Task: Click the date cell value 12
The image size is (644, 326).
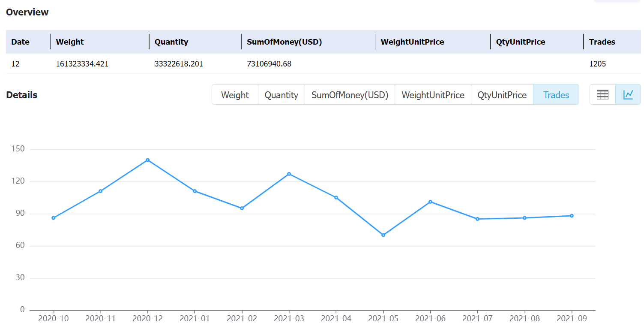Action: tap(15, 64)
